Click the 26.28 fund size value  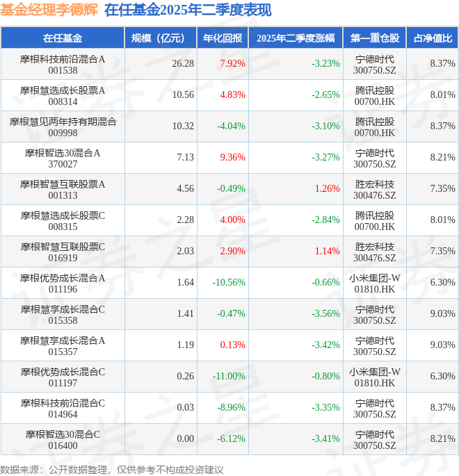click(183, 63)
